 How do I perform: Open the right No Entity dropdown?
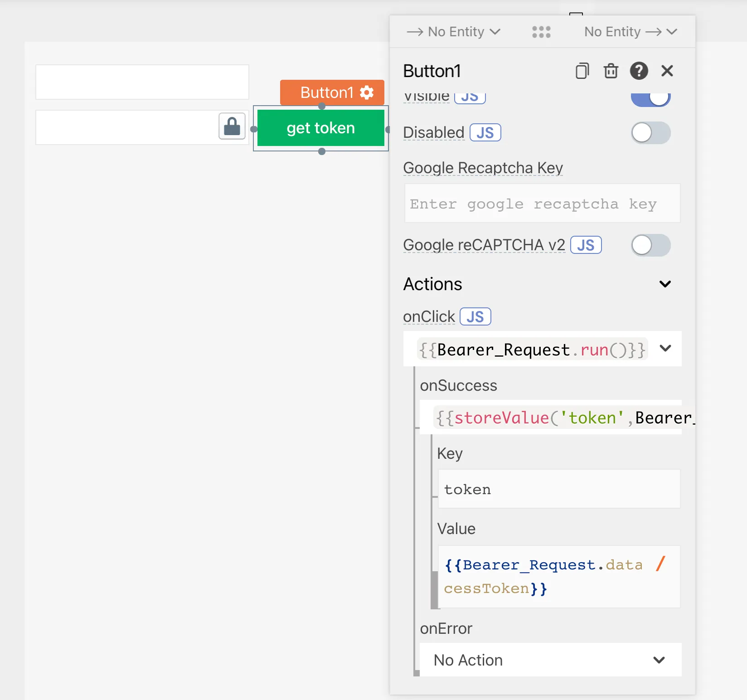click(x=630, y=32)
